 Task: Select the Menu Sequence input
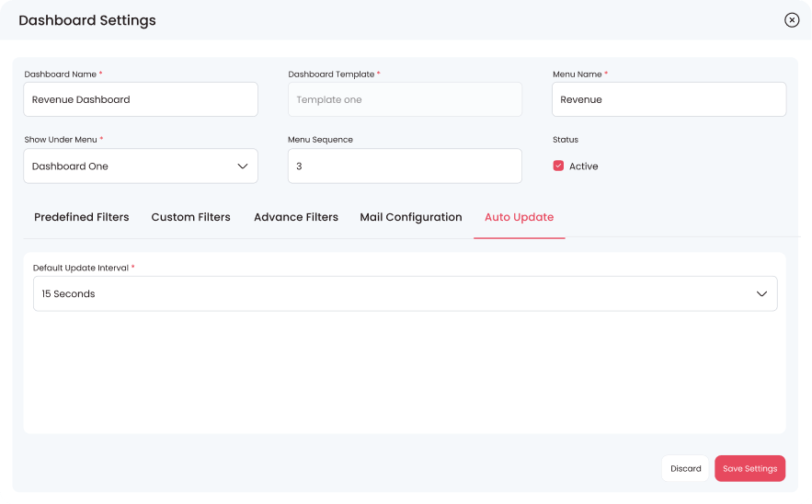click(x=405, y=166)
